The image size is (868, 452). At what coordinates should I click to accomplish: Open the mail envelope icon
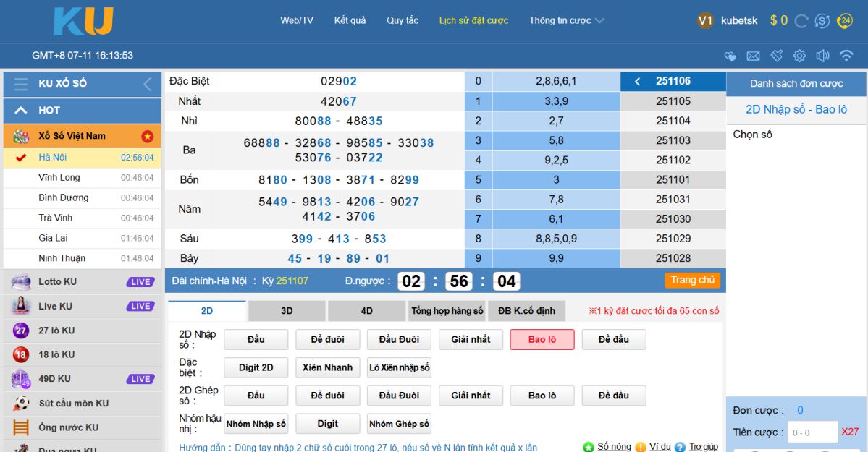click(753, 56)
